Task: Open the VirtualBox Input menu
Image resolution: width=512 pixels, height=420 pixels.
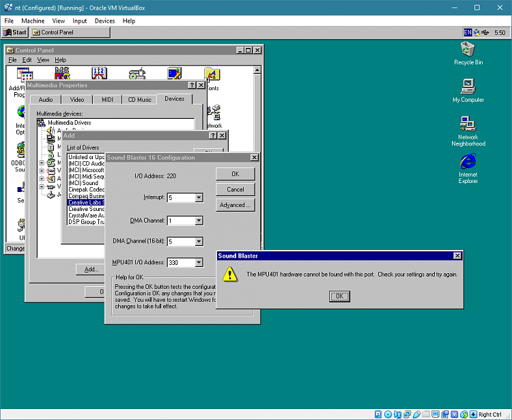Action: click(79, 21)
